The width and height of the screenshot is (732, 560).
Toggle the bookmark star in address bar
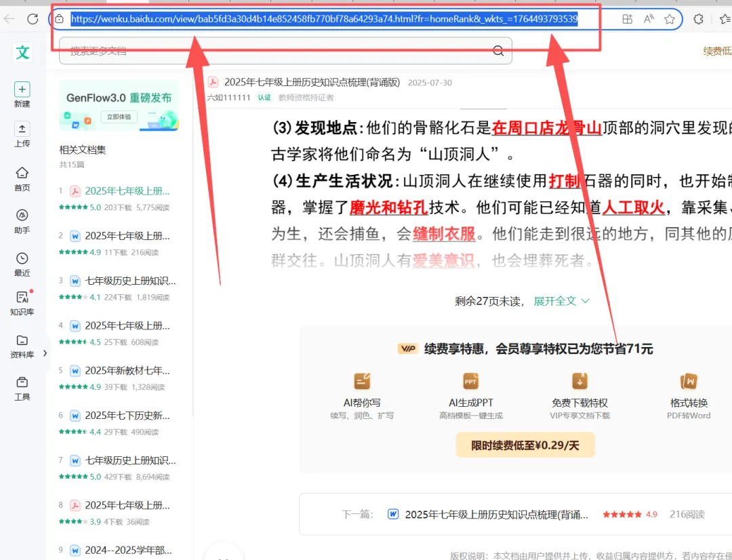(x=668, y=19)
